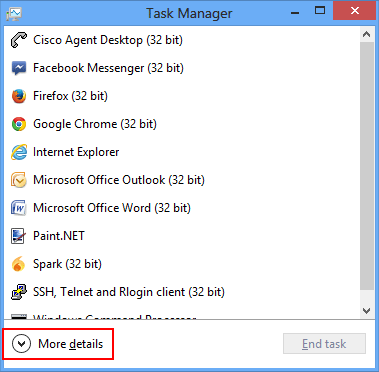379x372 pixels.
Task: Select Microsoft Office Word (32 bit)
Action: pyautogui.click(x=182, y=208)
